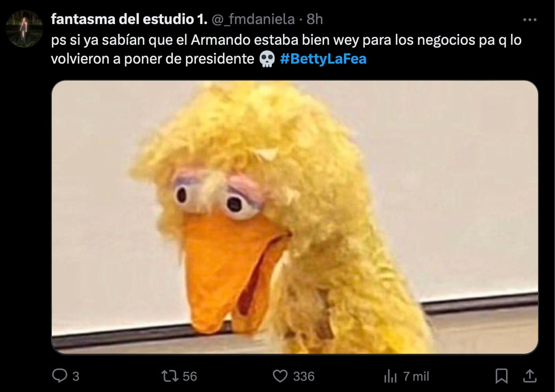Open the three-dot more options menu
Viewport: 555px width, 392px height.
[530, 19]
